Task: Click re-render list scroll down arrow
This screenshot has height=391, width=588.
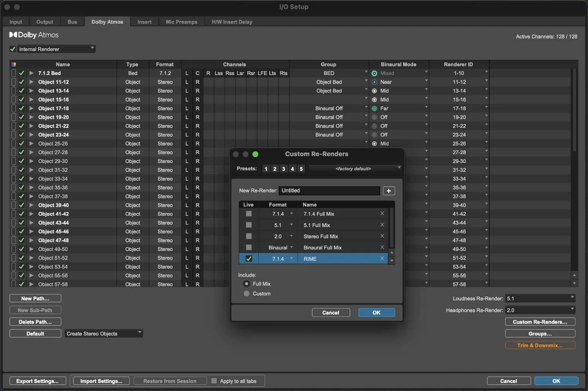Action: click(x=392, y=261)
